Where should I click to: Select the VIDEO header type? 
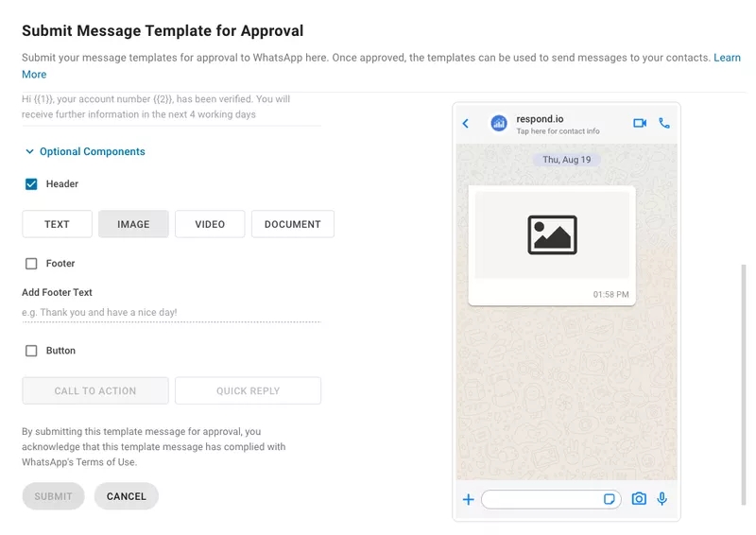click(210, 224)
